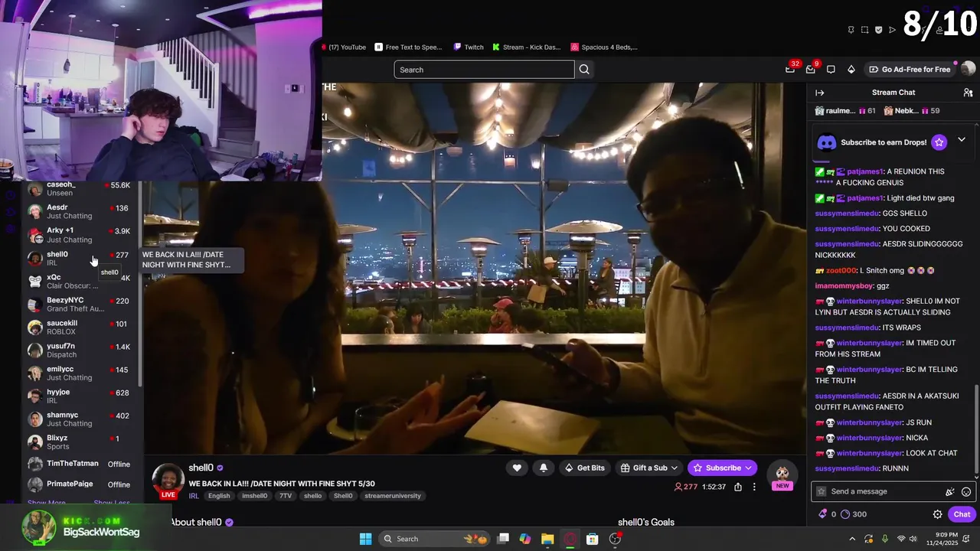Open shamnyc channel in sidebar
This screenshot has height=551, width=980.
click(80, 419)
